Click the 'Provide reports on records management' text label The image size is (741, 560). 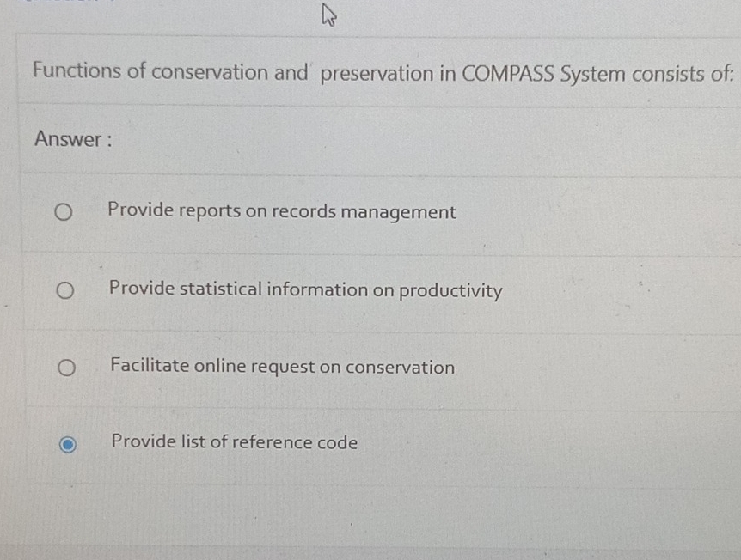pyautogui.click(x=282, y=212)
